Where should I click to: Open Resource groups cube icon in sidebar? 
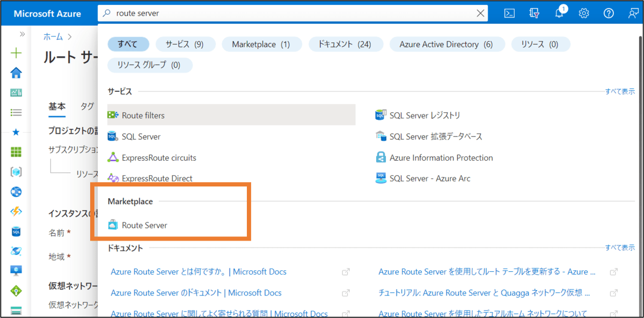16,172
